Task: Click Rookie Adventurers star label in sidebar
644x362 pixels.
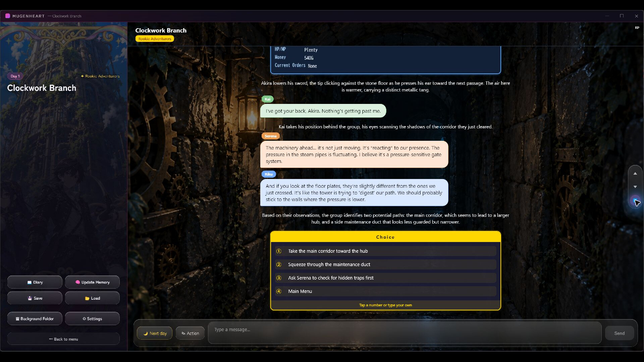Action: pyautogui.click(x=100, y=76)
